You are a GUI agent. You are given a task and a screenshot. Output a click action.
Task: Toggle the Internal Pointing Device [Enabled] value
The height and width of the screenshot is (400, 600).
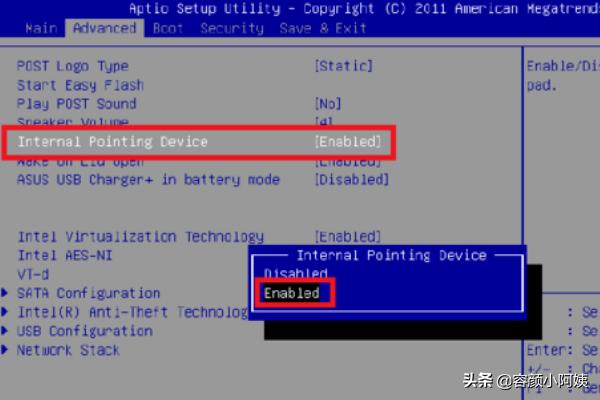(348, 142)
